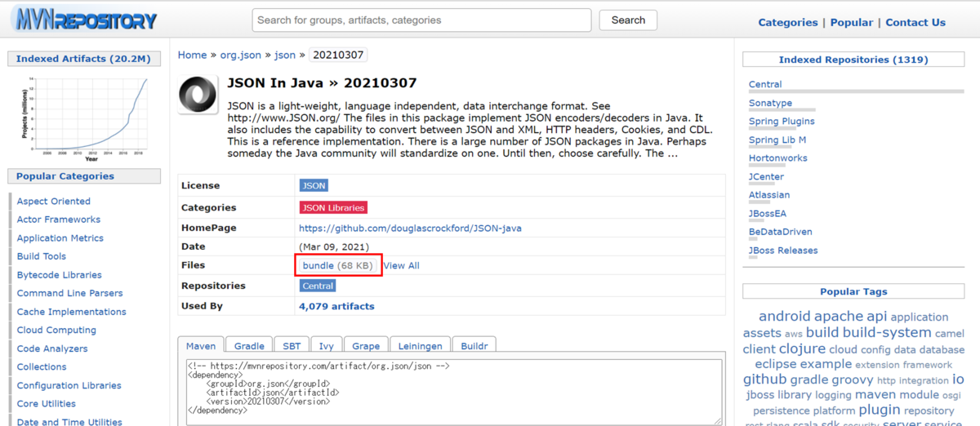Click the groovy popular tag
The height and width of the screenshot is (426, 980).
click(853, 379)
